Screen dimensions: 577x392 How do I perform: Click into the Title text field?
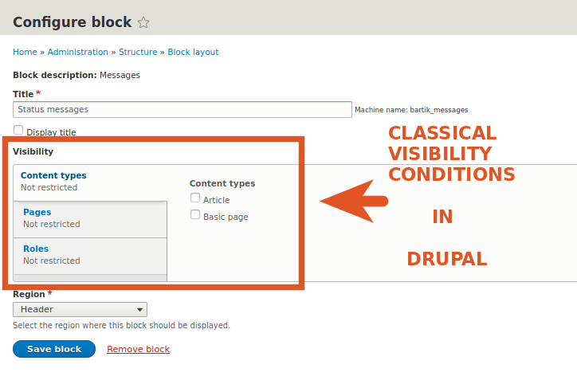coord(183,109)
